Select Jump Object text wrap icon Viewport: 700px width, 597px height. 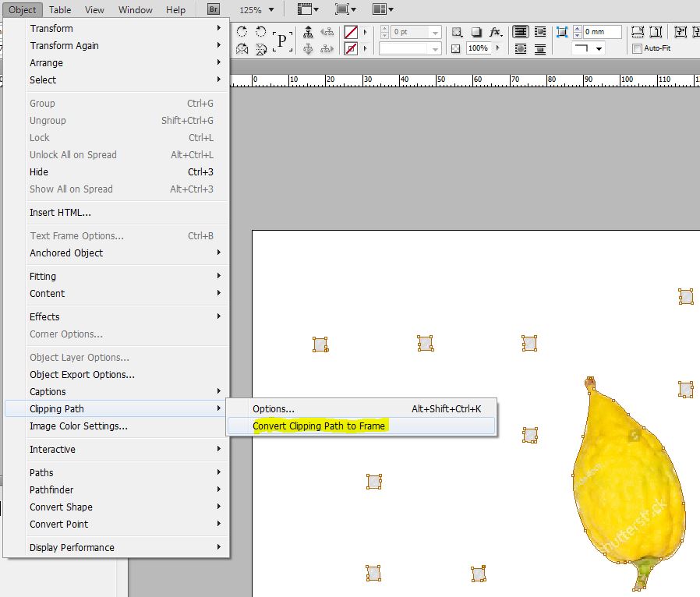(540, 48)
